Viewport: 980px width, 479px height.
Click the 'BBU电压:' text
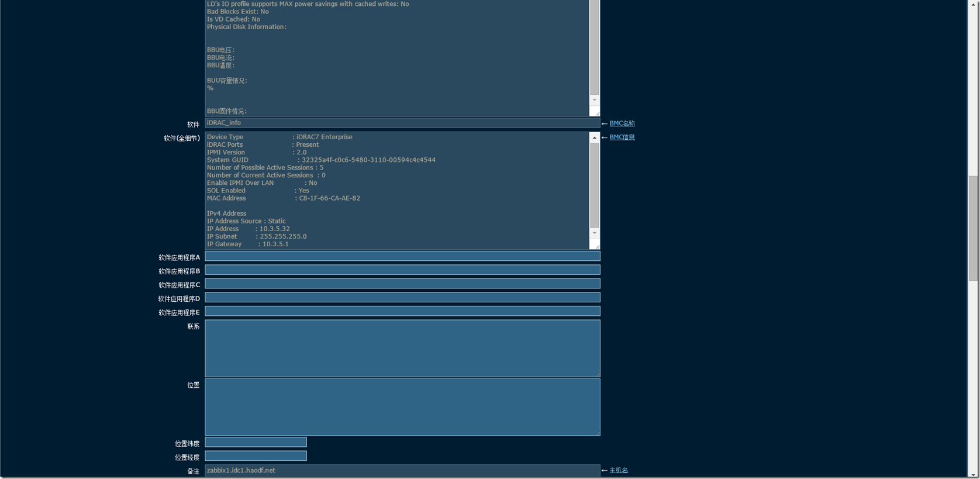(x=220, y=50)
